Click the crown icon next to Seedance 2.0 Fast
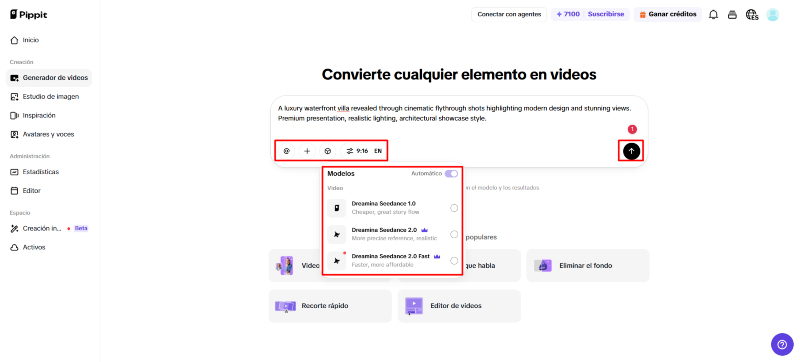This screenshot has height=362, width=800. click(437, 256)
